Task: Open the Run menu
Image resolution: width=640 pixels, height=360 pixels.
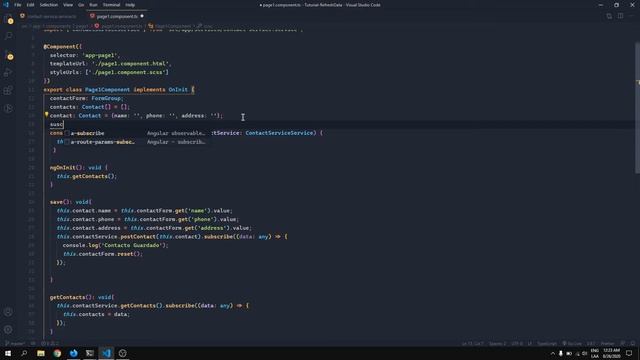Action: (93, 5)
